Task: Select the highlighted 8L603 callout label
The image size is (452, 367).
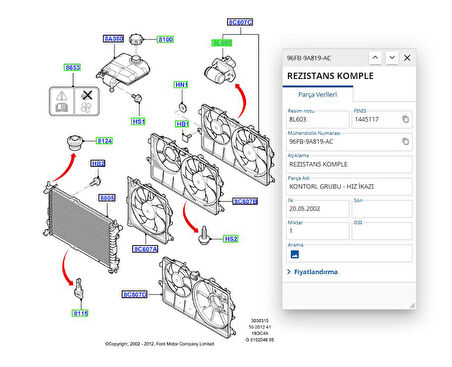Action: pyautogui.click(x=222, y=43)
